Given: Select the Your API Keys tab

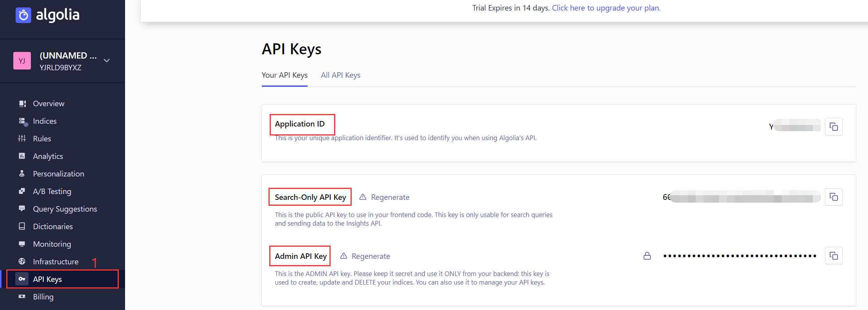Looking at the screenshot, I should (x=285, y=75).
